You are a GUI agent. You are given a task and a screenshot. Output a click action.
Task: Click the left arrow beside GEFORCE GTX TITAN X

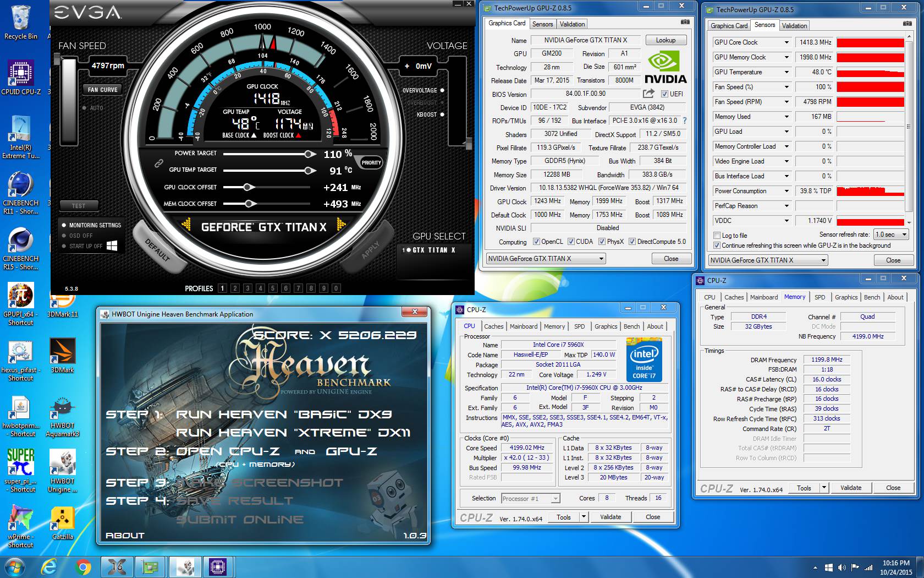pos(186,224)
